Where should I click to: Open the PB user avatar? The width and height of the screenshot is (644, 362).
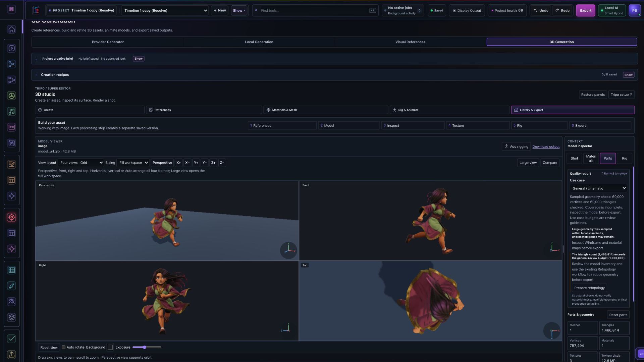[x=635, y=10]
